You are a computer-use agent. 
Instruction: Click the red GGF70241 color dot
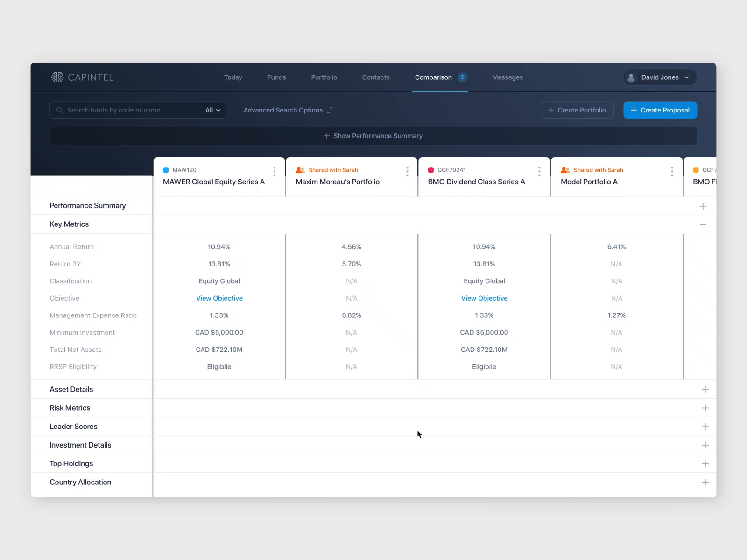point(431,170)
